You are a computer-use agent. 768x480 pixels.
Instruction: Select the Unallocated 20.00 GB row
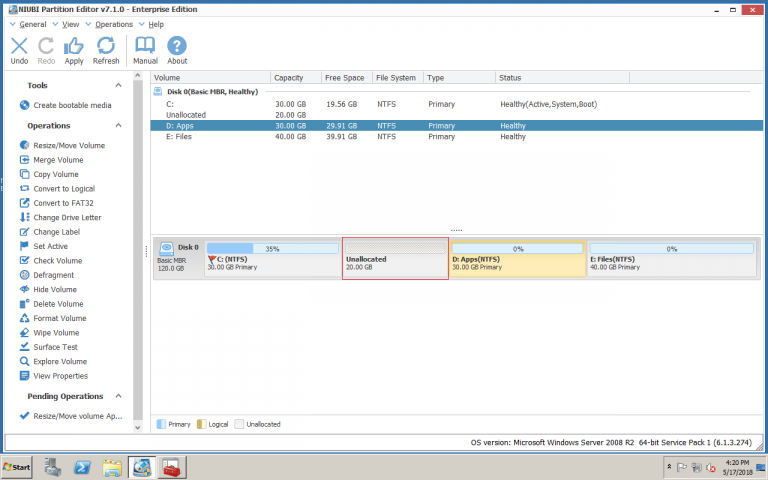click(x=457, y=115)
